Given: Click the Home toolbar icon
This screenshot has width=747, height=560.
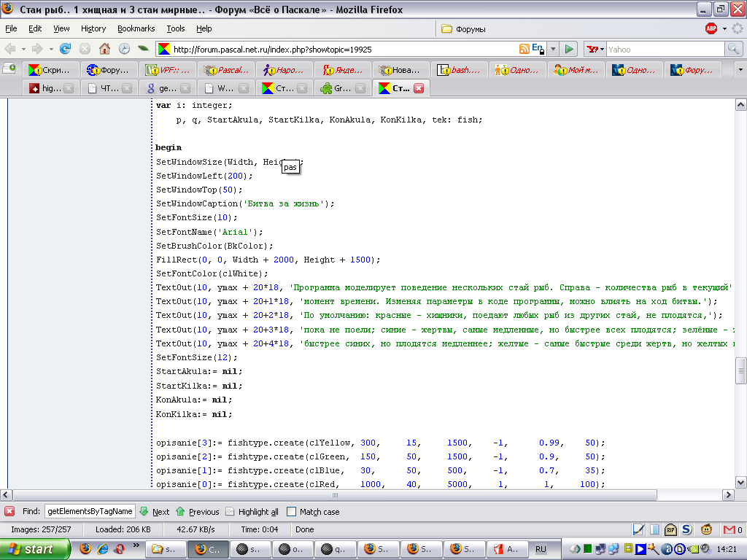Looking at the screenshot, I should pyautogui.click(x=104, y=49).
